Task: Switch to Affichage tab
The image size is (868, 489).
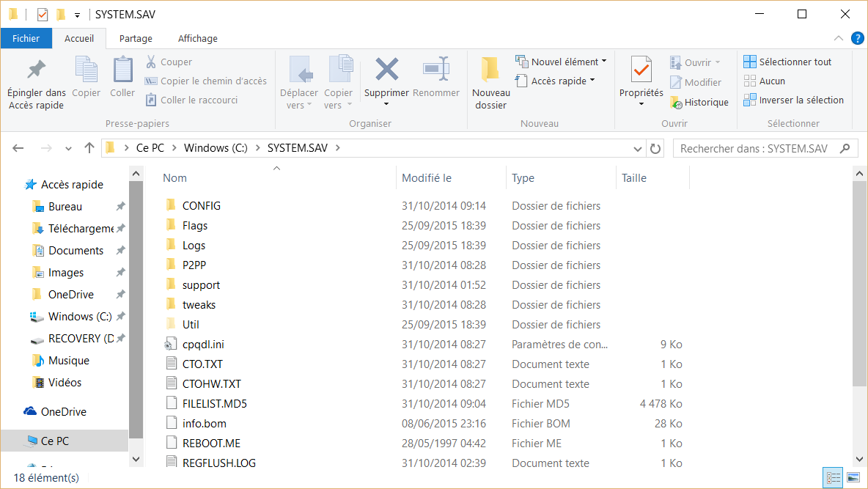Action: tap(198, 38)
